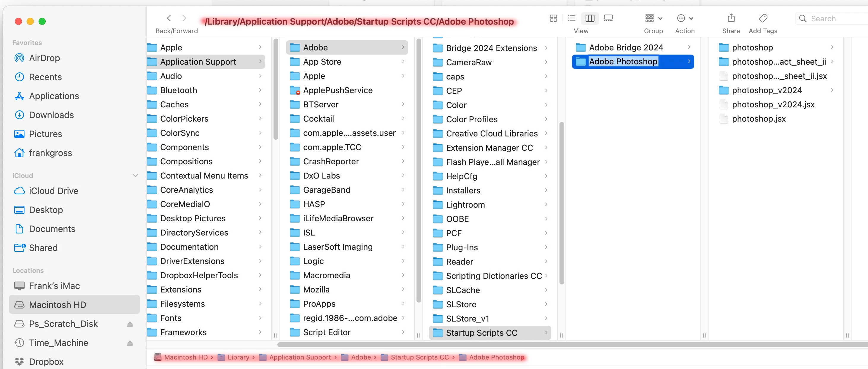Select column view toggle
The height and width of the screenshot is (369, 868).
590,18
